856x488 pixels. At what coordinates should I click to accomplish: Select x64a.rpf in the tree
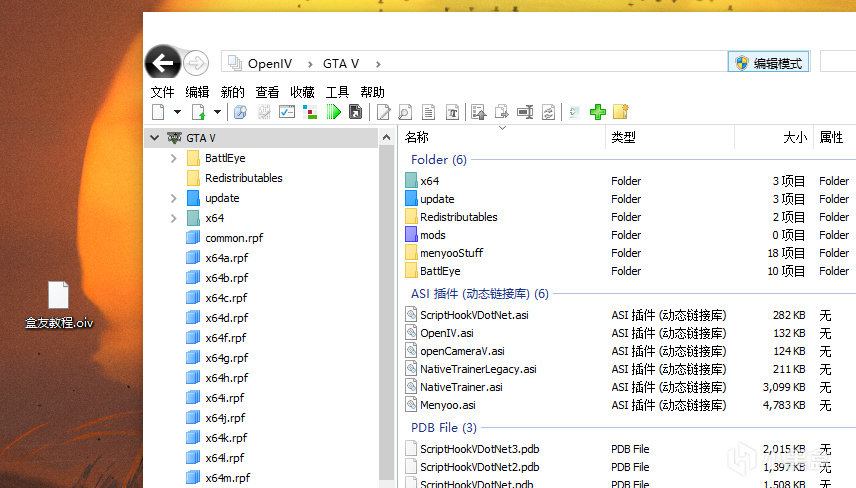[x=227, y=258]
